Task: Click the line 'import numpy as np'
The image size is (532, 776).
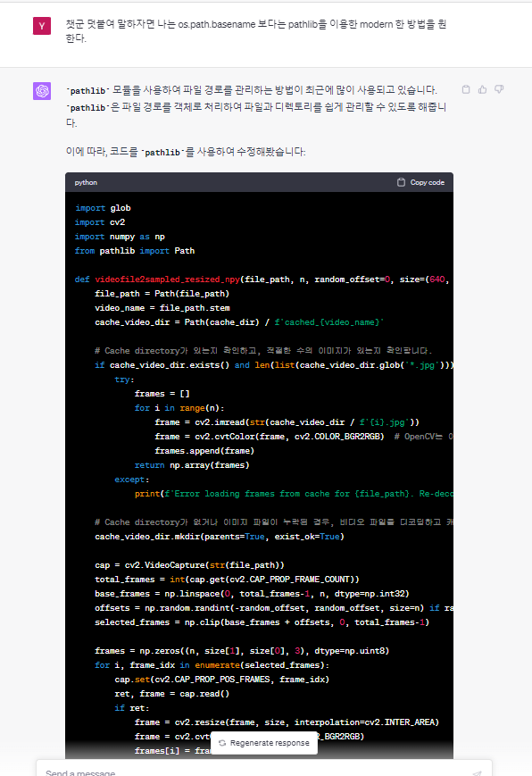Action: (120, 237)
